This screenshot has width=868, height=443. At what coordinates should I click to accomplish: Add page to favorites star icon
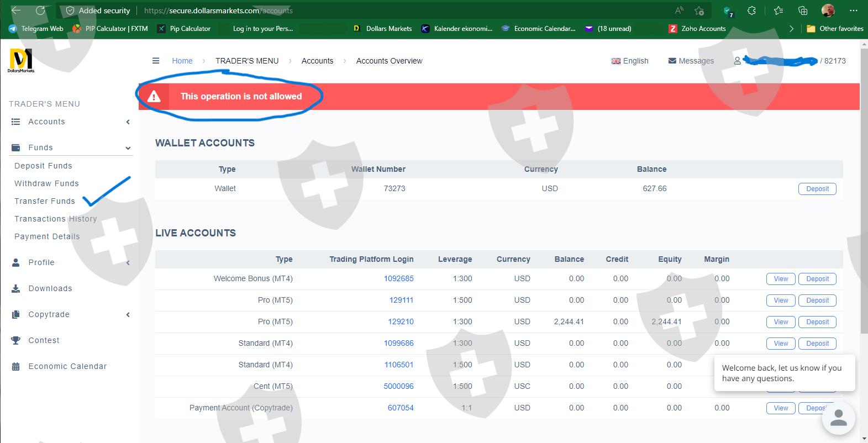click(699, 10)
